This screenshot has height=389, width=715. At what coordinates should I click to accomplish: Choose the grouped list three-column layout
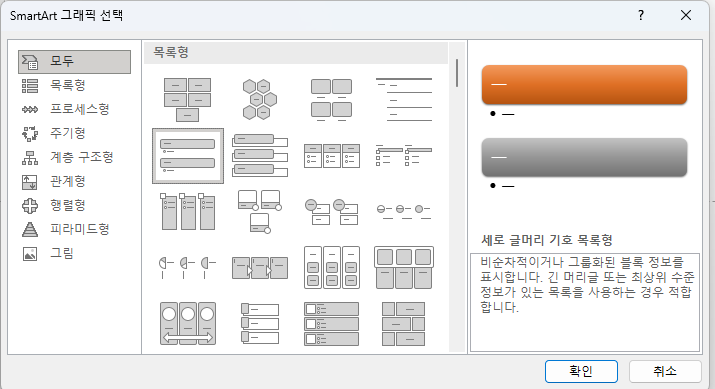pyautogui.click(x=332, y=268)
